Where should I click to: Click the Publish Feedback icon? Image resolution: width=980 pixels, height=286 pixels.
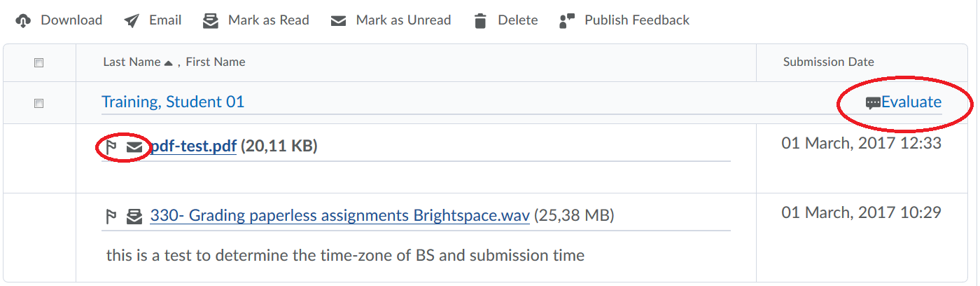(567, 21)
